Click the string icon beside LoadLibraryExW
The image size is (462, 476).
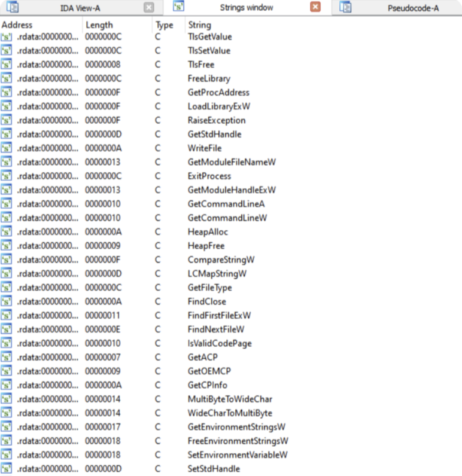point(7,106)
